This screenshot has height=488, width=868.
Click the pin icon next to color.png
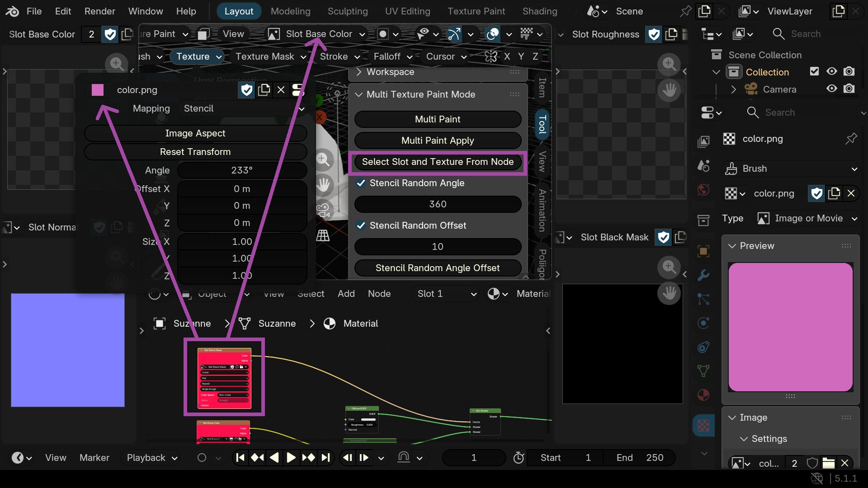[851, 139]
